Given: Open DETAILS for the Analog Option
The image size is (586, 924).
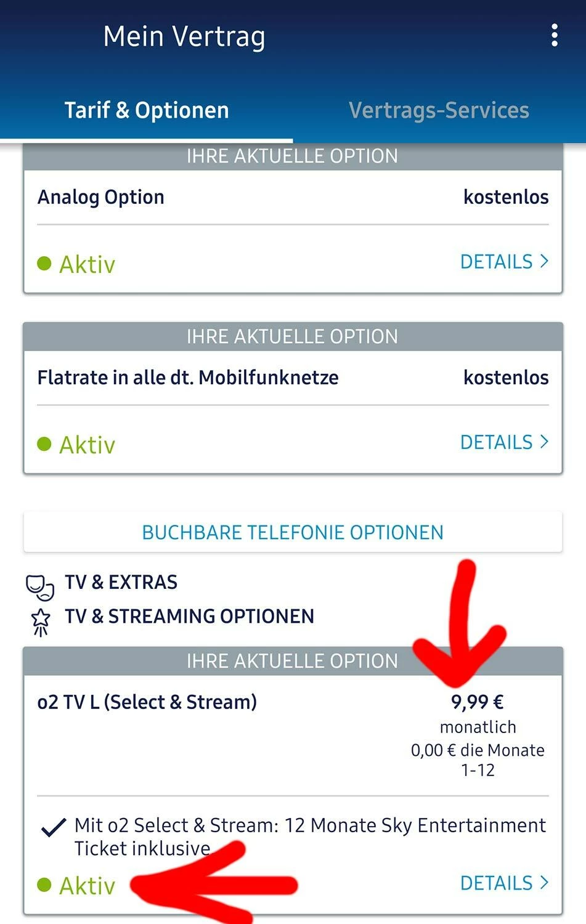Looking at the screenshot, I should 503,262.
